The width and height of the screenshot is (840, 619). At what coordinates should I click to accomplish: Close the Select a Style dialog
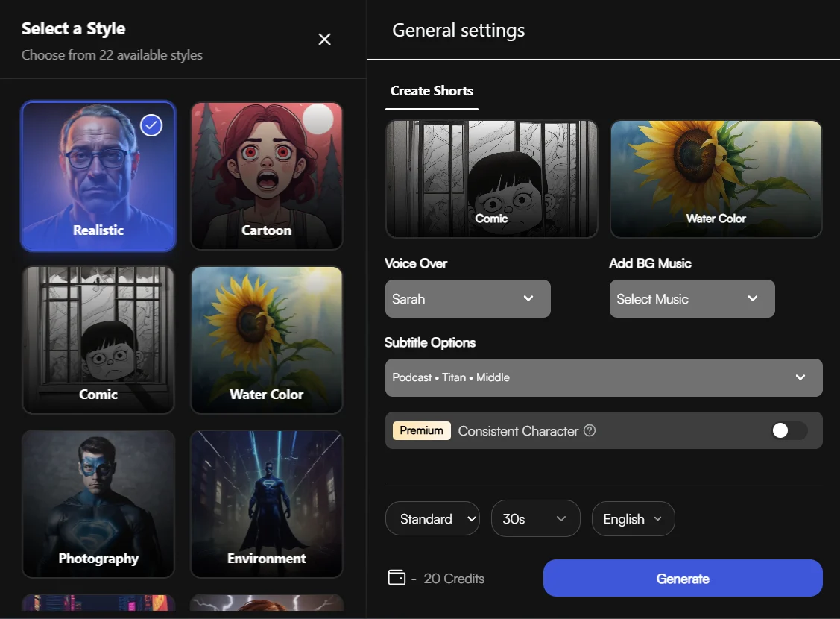pos(324,40)
